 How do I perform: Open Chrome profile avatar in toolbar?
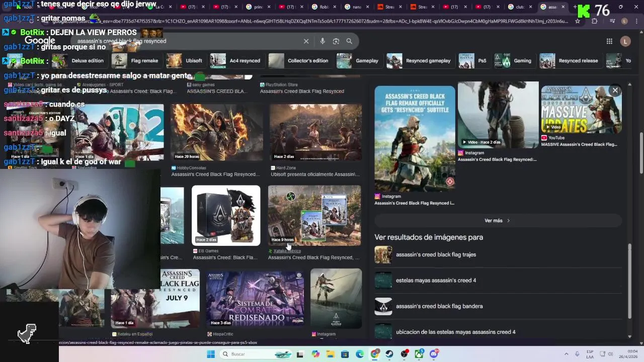[x=624, y=21]
